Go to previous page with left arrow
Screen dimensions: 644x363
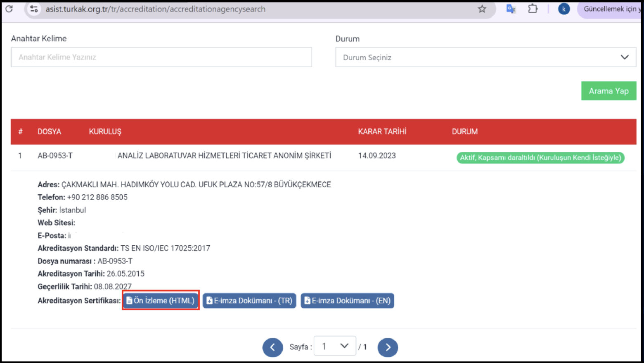[273, 347]
